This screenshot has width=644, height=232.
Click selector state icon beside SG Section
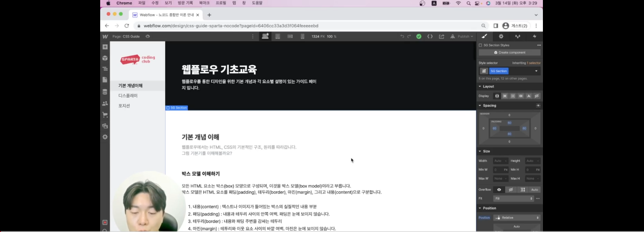click(x=483, y=71)
